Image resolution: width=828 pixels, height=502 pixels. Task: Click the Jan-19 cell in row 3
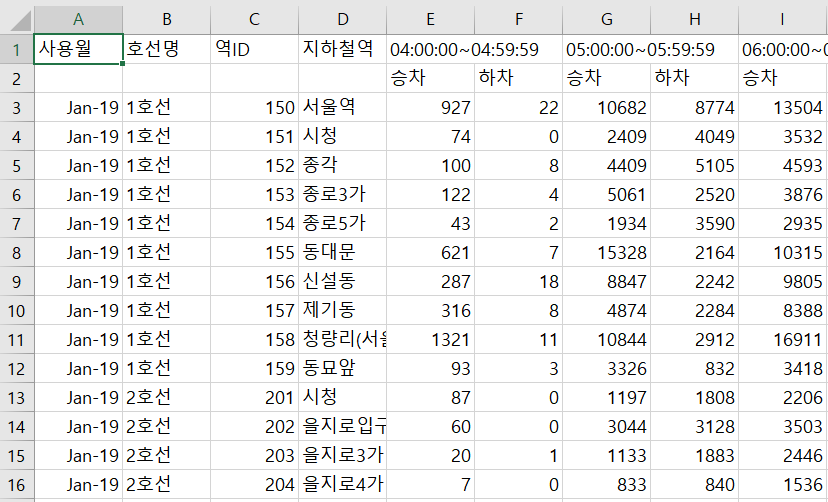[78, 108]
